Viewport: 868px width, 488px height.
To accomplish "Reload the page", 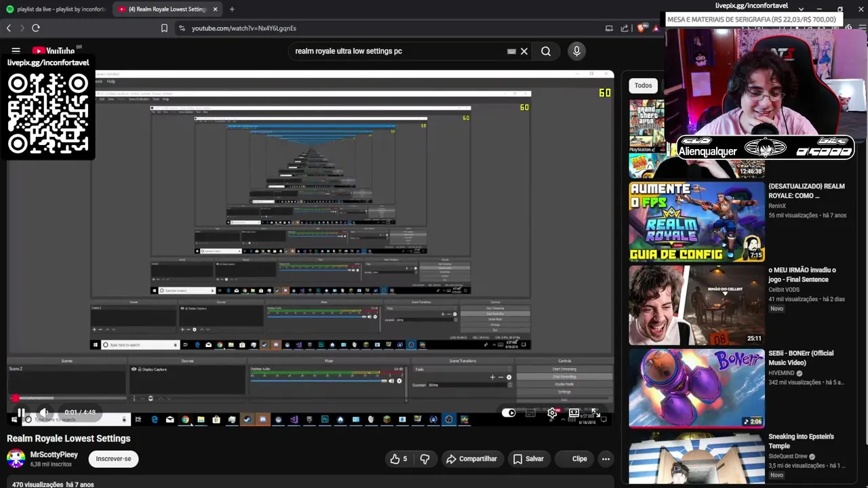I will click(x=36, y=28).
